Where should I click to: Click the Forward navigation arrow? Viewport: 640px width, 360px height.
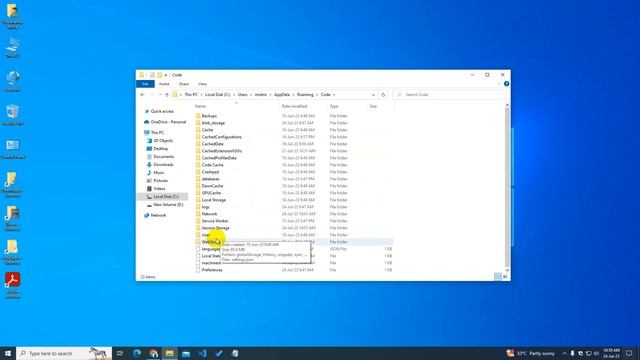click(x=152, y=95)
